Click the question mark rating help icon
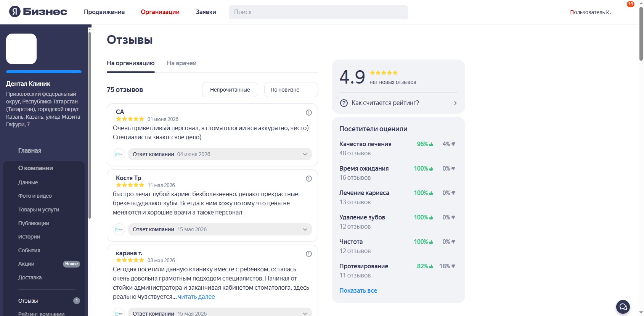Image resolution: width=644 pixels, height=316 pixels. click(344, 103)
